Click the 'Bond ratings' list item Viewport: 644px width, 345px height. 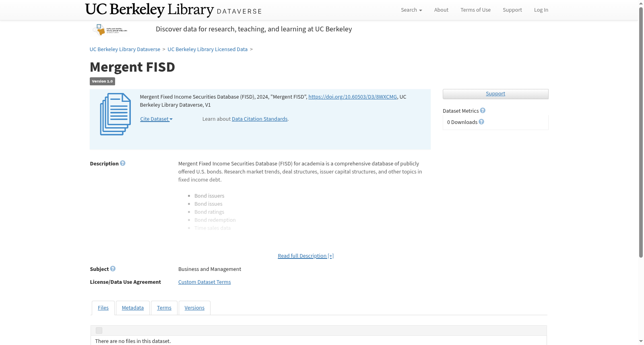coord(209,212)
